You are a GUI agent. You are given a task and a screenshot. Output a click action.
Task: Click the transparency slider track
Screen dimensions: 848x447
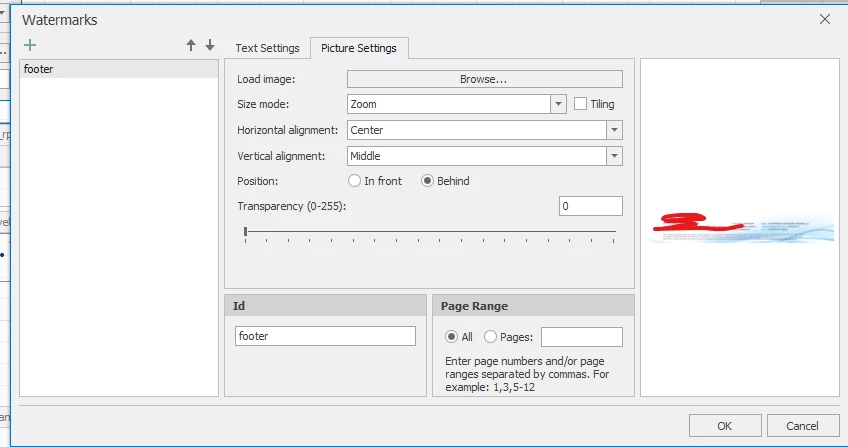tap(430, 232)
